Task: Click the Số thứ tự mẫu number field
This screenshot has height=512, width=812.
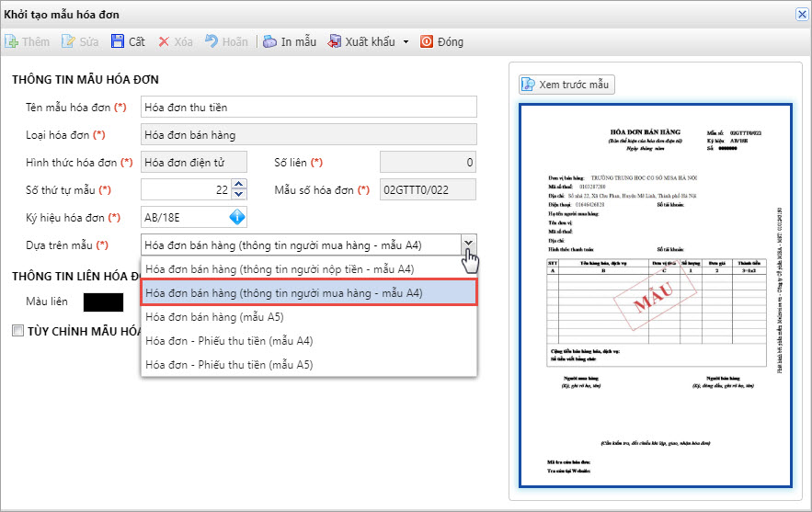Action: tap(186, 189)
